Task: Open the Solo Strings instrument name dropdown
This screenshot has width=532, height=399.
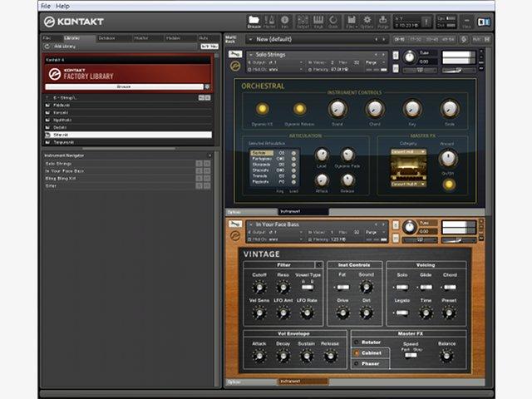Action: [x=251, y=55]
